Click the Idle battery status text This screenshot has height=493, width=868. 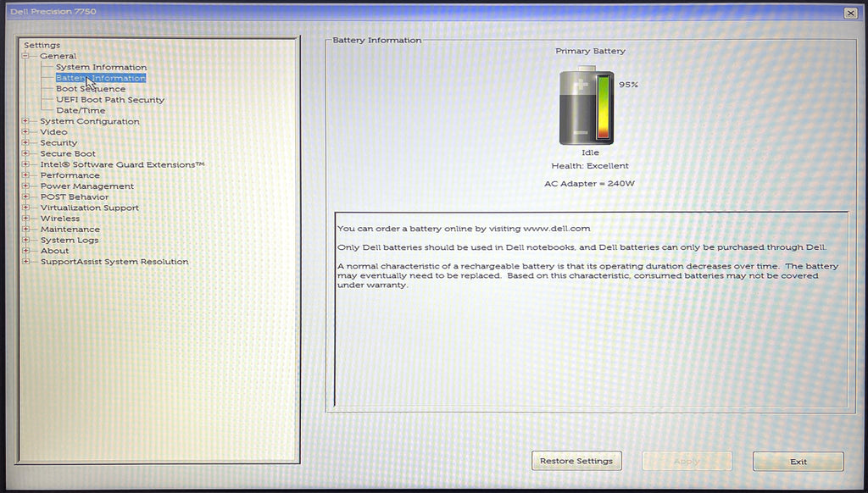coord(590,152)
